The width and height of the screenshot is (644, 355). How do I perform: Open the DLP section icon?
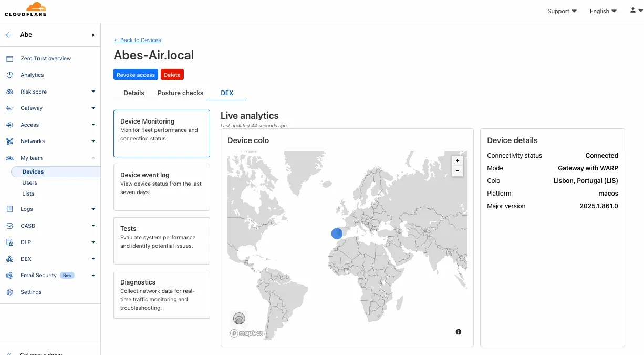[9, 242]
